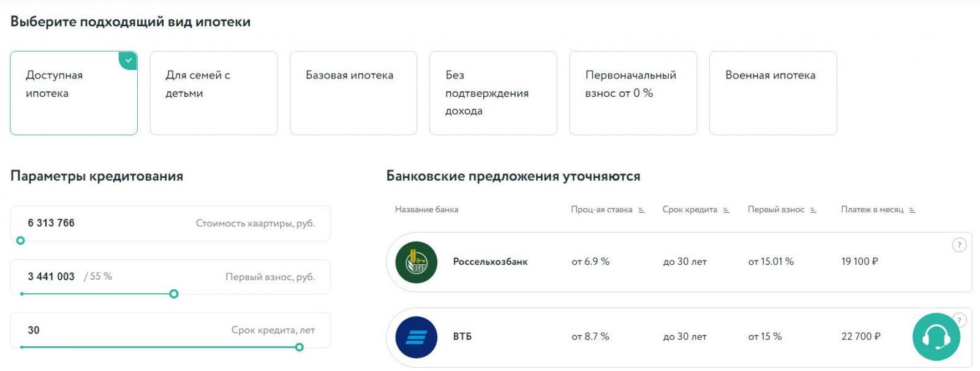Sort by Первый взнос icon
The image size is (980, 371).
pyautogui.click(x=813, y=210)
